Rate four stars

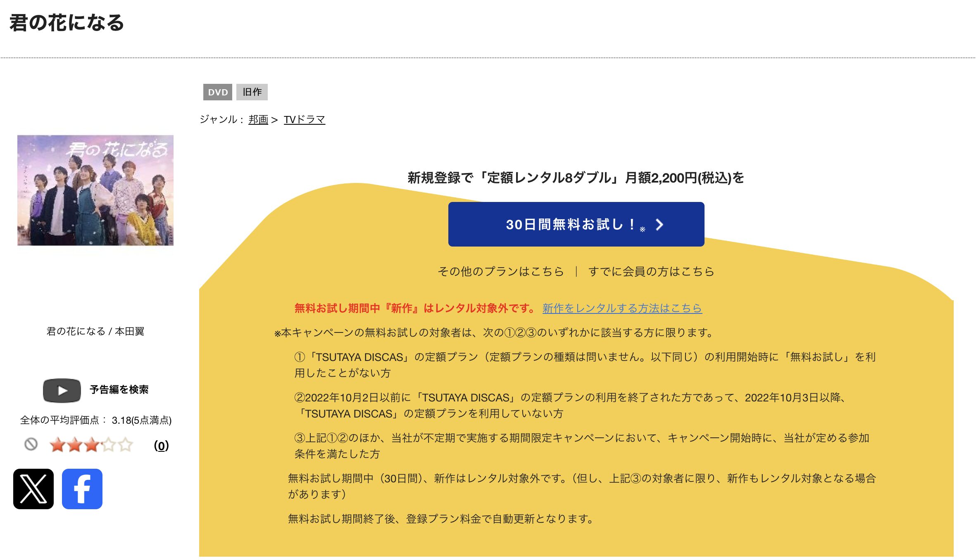point(108,445)
